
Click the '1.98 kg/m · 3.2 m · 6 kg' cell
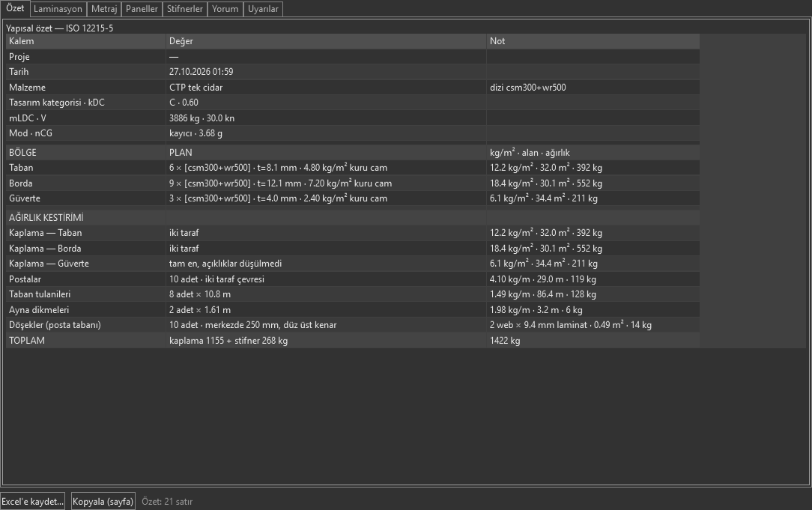[593, 309]
